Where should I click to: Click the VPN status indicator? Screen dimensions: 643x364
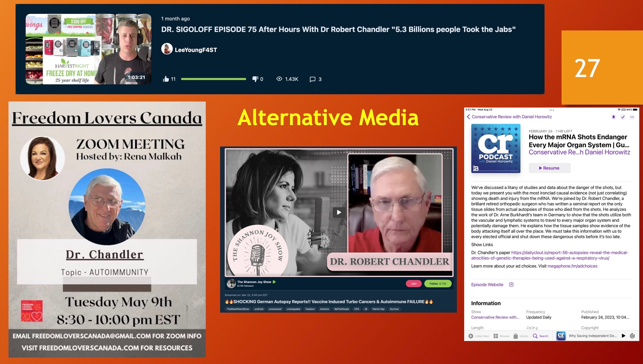(624, 110)
